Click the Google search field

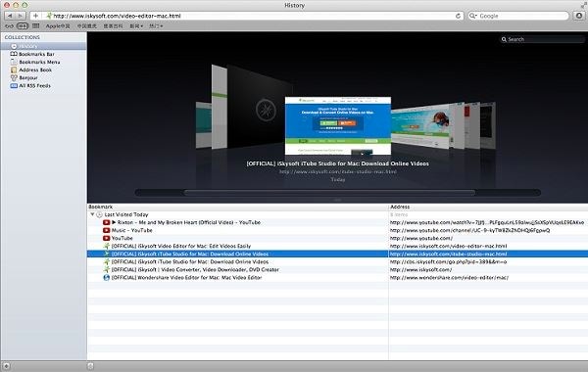point(518,16)
